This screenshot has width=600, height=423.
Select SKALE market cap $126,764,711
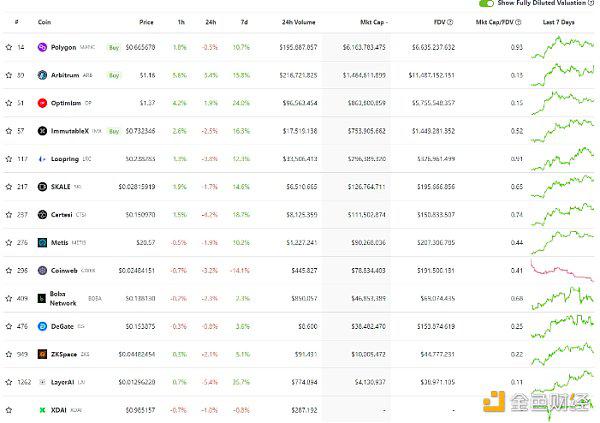tap(367, 187)
